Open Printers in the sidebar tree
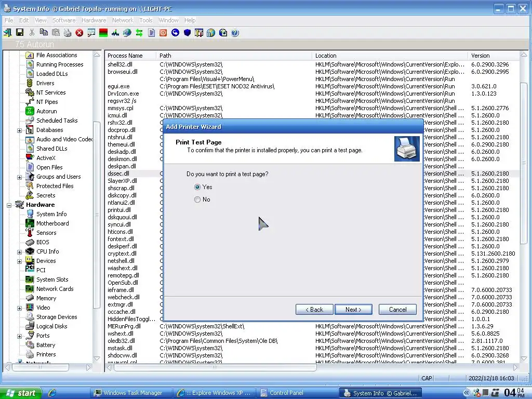Screen dimensions: 532x399 pos(46,354)
